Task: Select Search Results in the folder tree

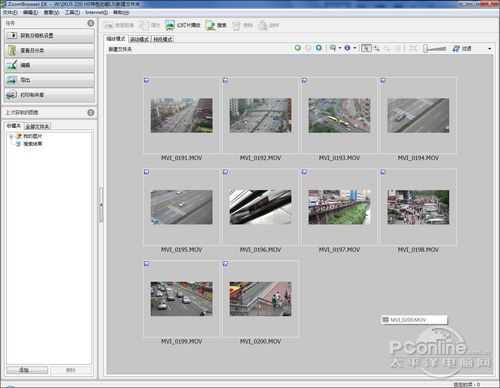Action: [x=33, y=144]
